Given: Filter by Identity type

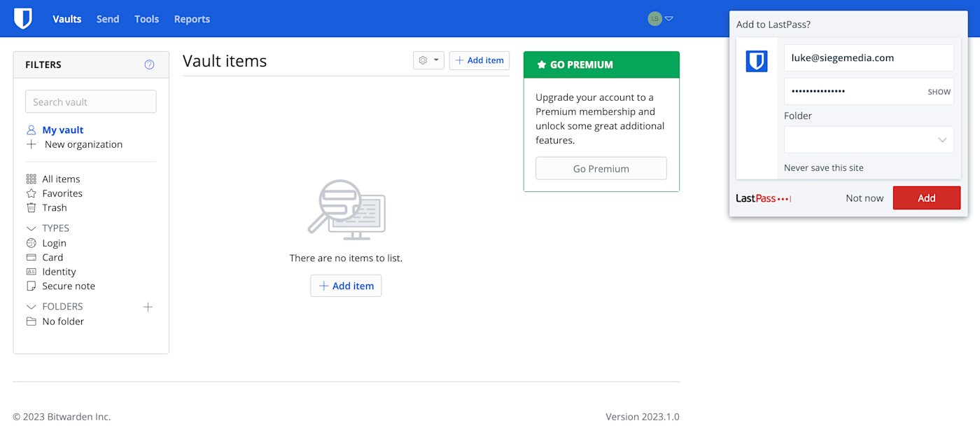Looking at the screenshot, I should click(x=59, y=272).
